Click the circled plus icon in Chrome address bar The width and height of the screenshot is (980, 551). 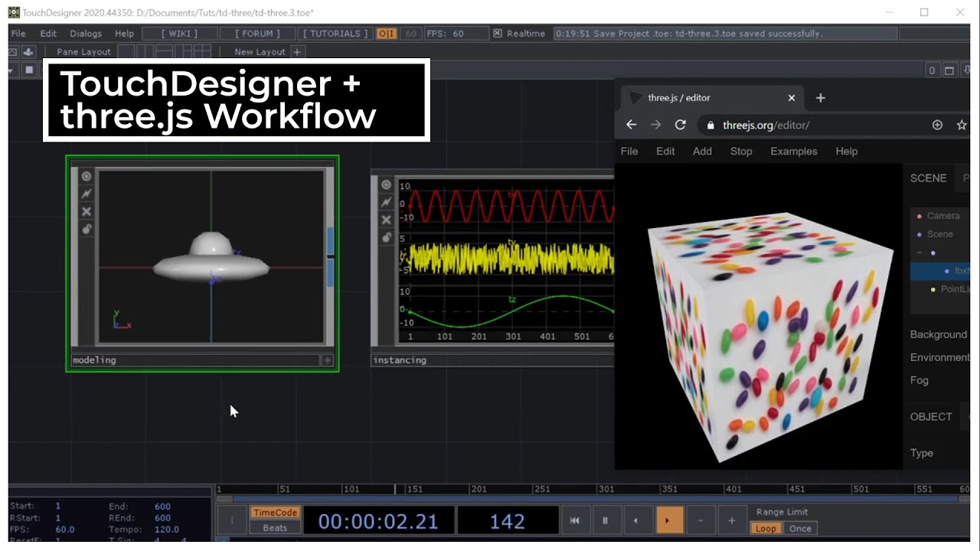click(937, 125)
